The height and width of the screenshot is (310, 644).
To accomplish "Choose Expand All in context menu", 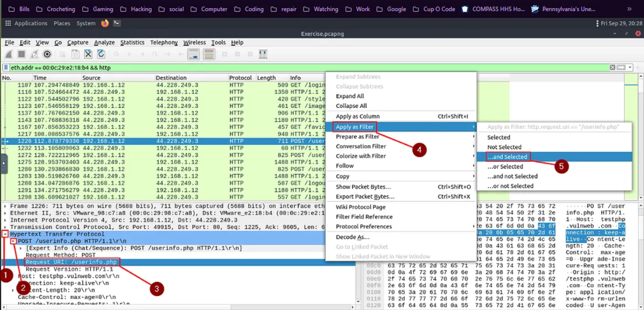I will tap(401, 96).
